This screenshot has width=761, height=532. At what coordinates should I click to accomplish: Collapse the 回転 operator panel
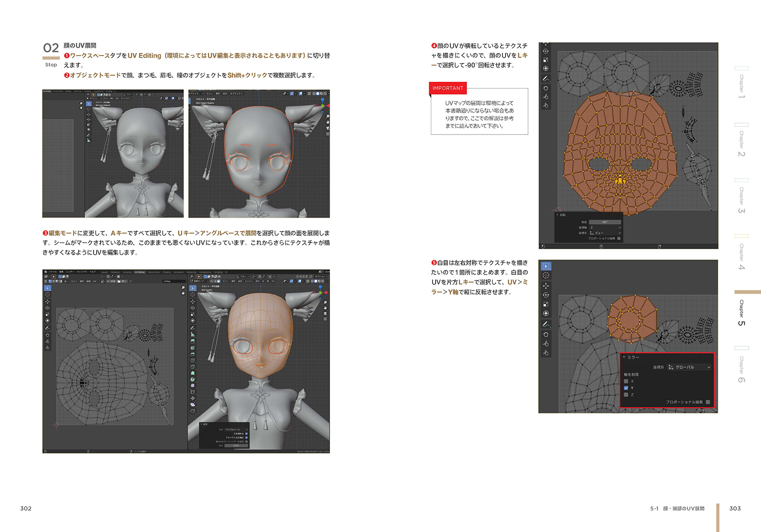(557, 215)
